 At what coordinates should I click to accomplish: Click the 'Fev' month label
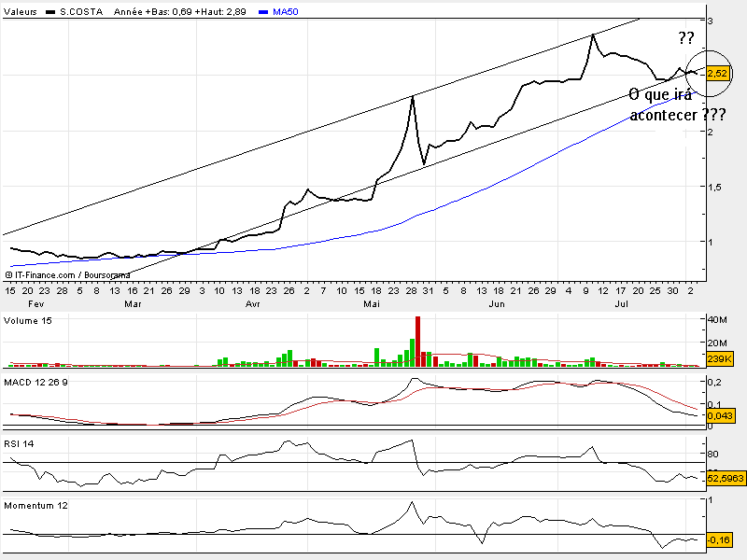(x=36, y=304)
